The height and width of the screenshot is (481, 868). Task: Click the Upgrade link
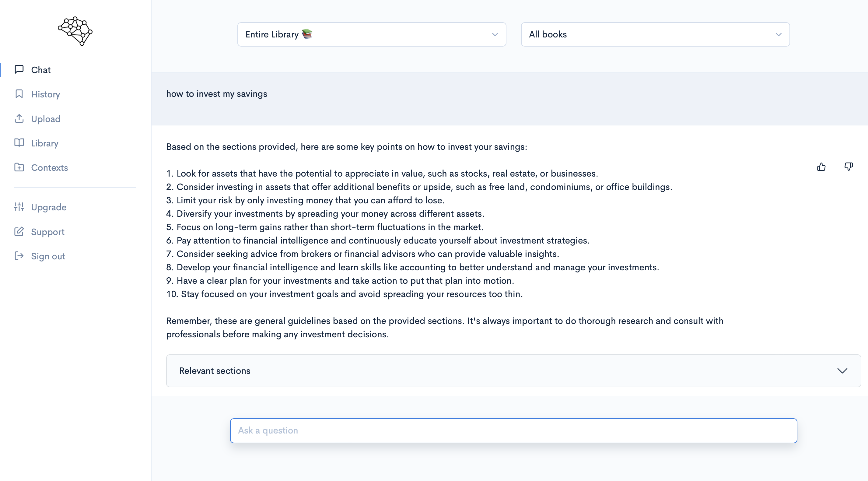[x=49, y=207]
